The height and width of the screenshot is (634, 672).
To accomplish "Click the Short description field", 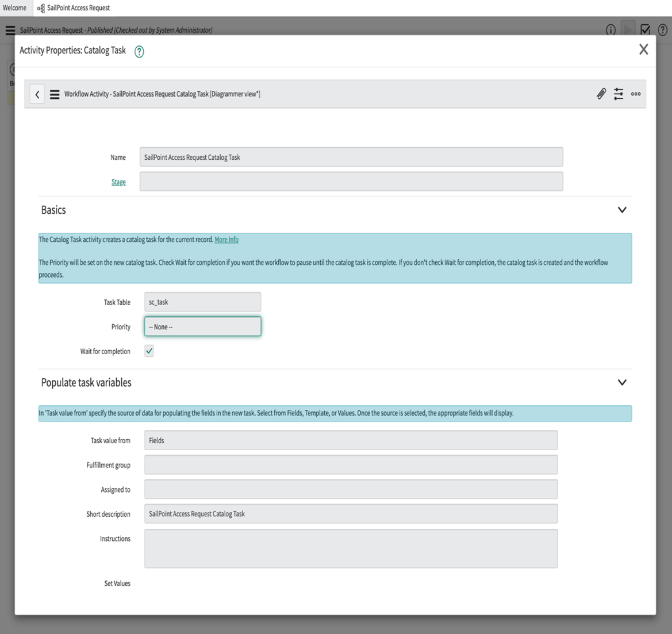I will point(351,514).
